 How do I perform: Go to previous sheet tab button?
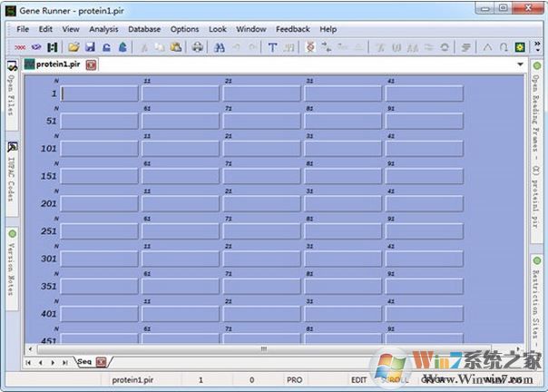click(x=41, y=363)
